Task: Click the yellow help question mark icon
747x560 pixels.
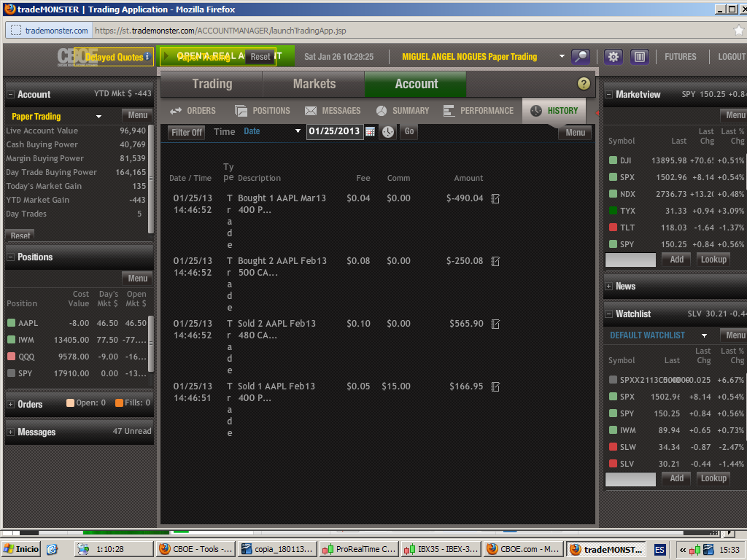Action: pyautogui.click(x=584, y=84)
